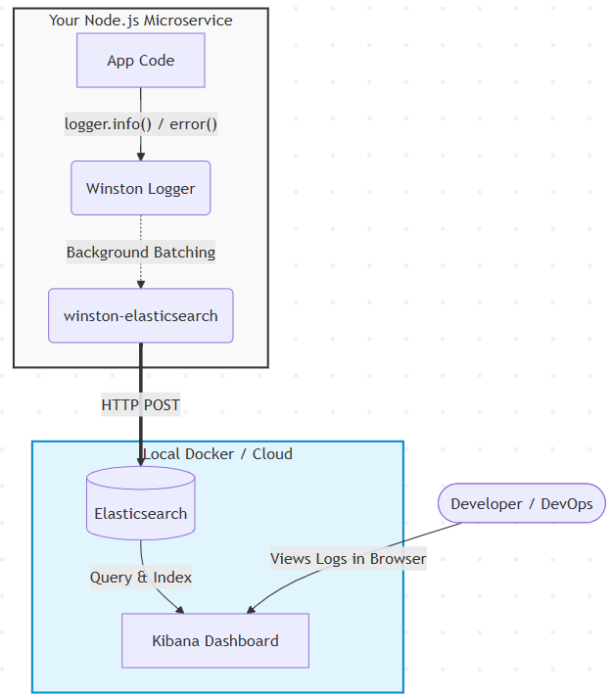Select the 'Background Batching' edge label
Image resolution: width=612 pixels, height=700 pixels.
141,253
